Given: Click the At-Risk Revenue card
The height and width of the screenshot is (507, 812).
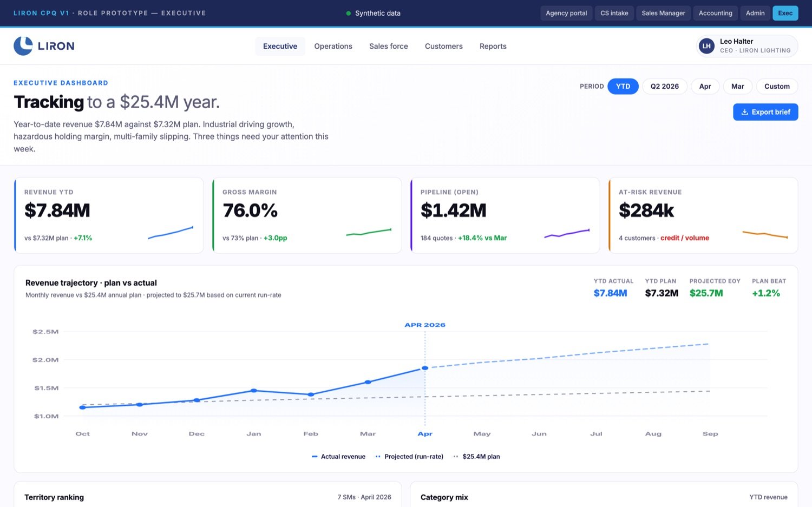Looking at the screenshot, I should (x=703, y=215).
